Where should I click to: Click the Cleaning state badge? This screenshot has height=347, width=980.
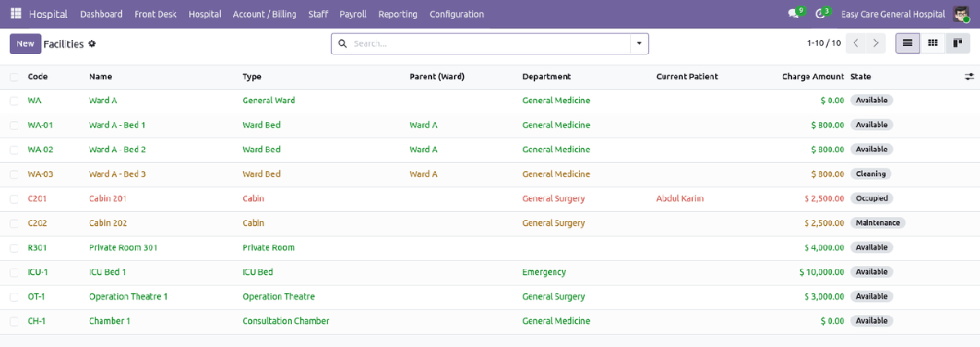tap(870, 173)
